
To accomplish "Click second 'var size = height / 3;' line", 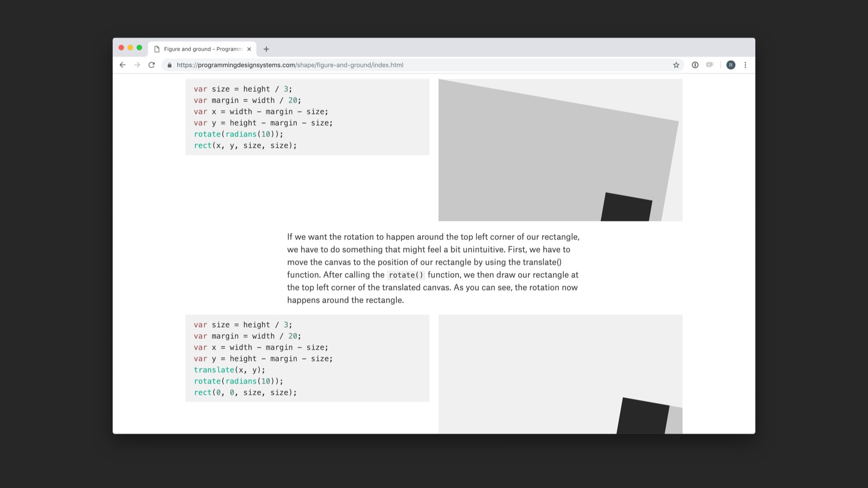I will click(x=243, y=325).
